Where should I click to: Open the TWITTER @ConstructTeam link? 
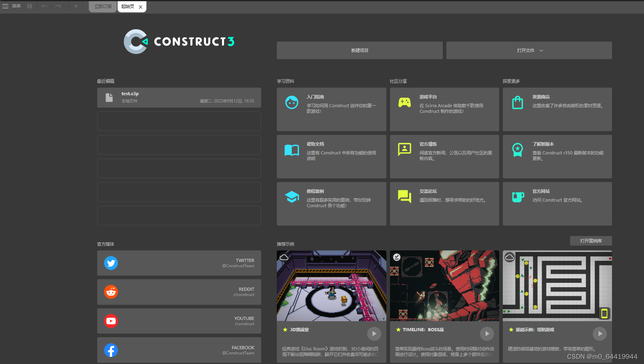pos(179,263)
